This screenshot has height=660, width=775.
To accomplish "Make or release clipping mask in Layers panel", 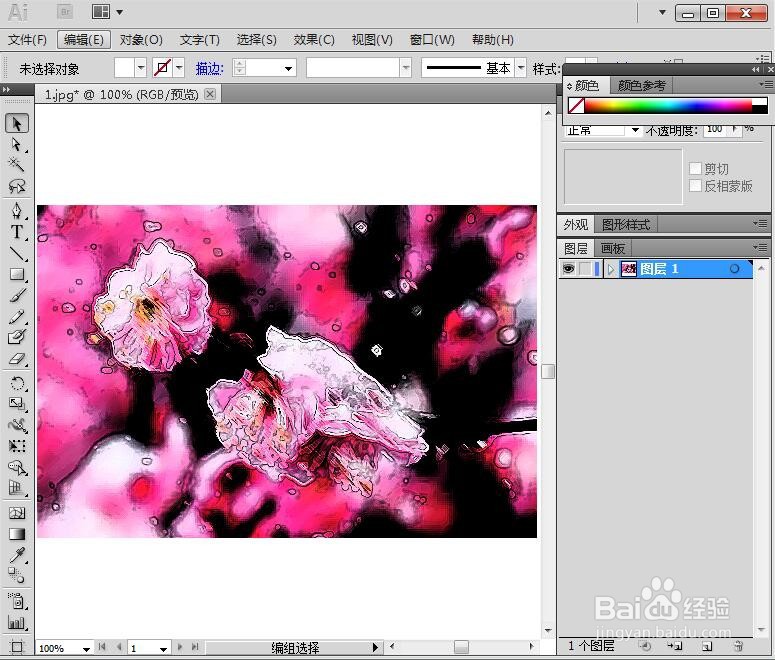I will [x=644, y=646].
